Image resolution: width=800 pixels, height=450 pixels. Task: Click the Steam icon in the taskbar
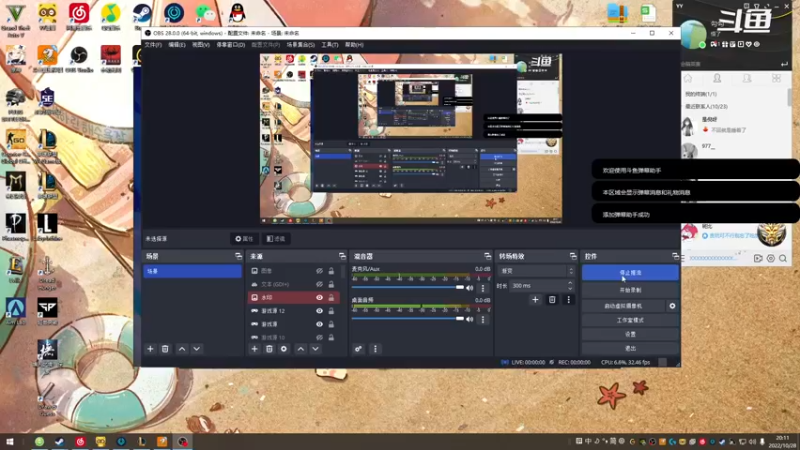click(x=60, y=442)
